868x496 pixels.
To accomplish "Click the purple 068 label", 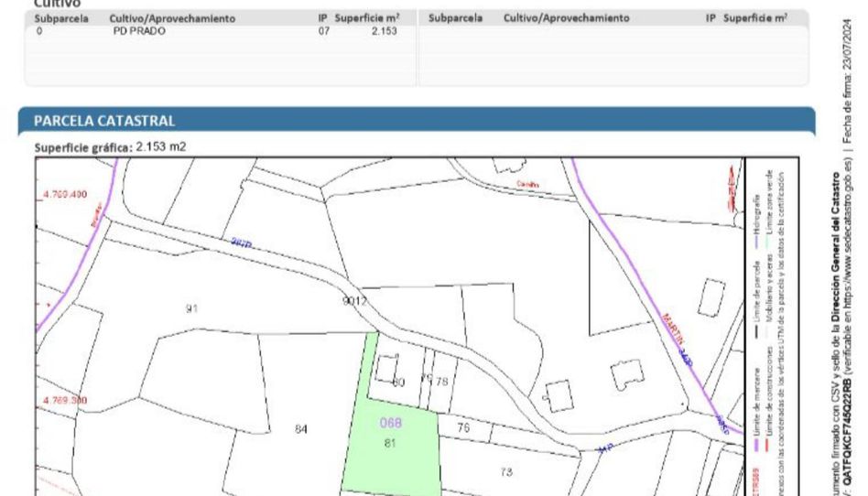I will [391, 424].
